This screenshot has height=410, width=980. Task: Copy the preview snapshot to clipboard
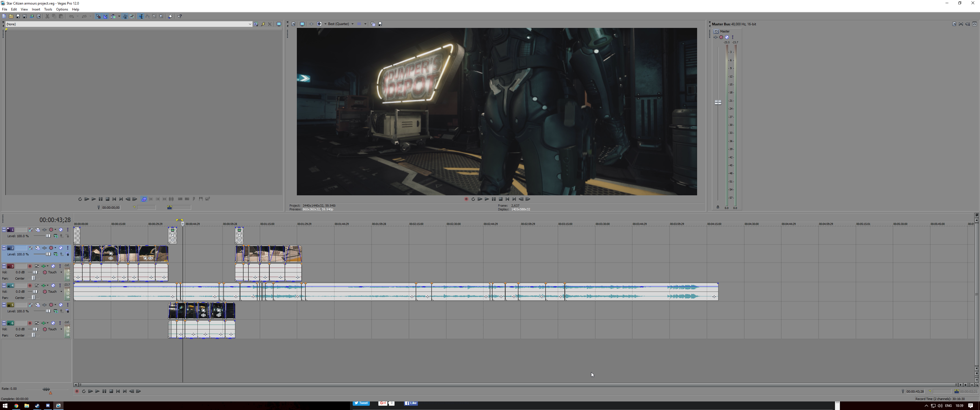tap(373, 24)
